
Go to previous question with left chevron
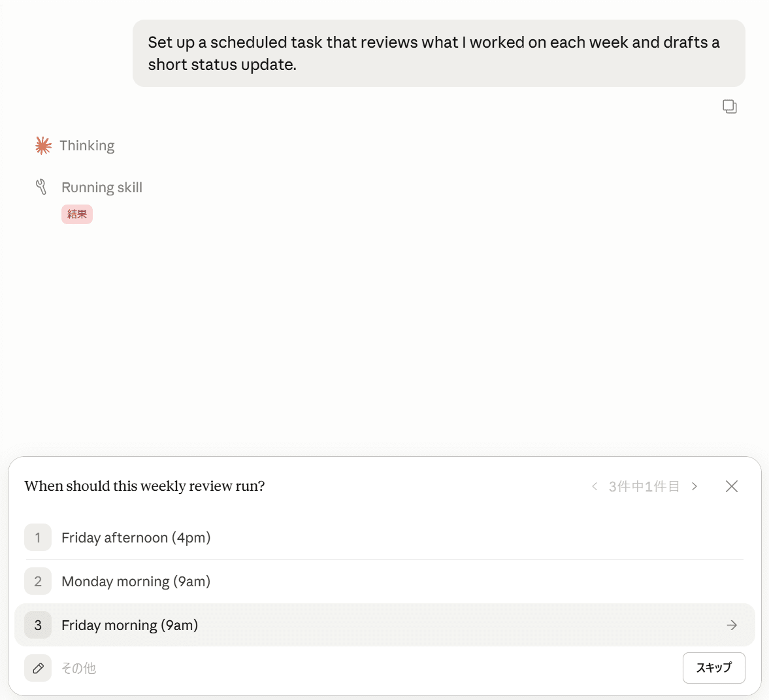coord(595,486)
